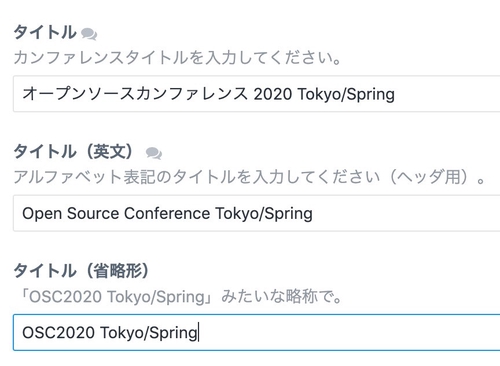Click Tokyo/Spring text in the abbreviated title field

pos(149,333)
